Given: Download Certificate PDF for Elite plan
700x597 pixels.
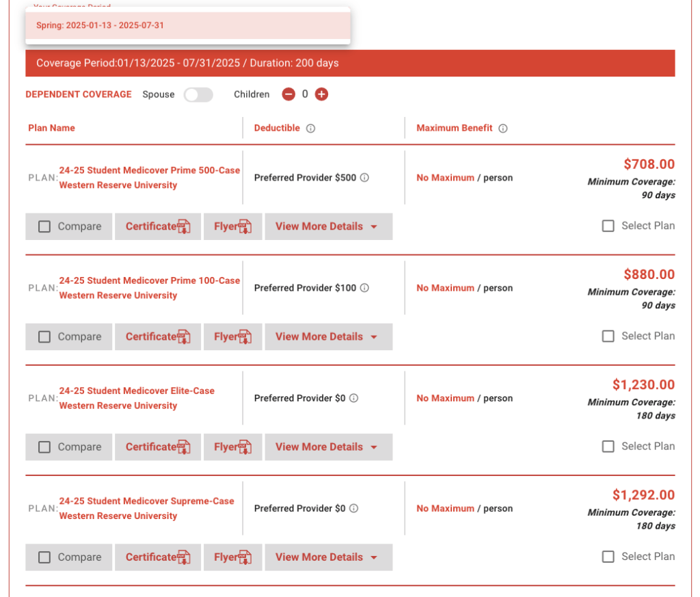Looking at the screenshot, I should click(x=158, y=447).
